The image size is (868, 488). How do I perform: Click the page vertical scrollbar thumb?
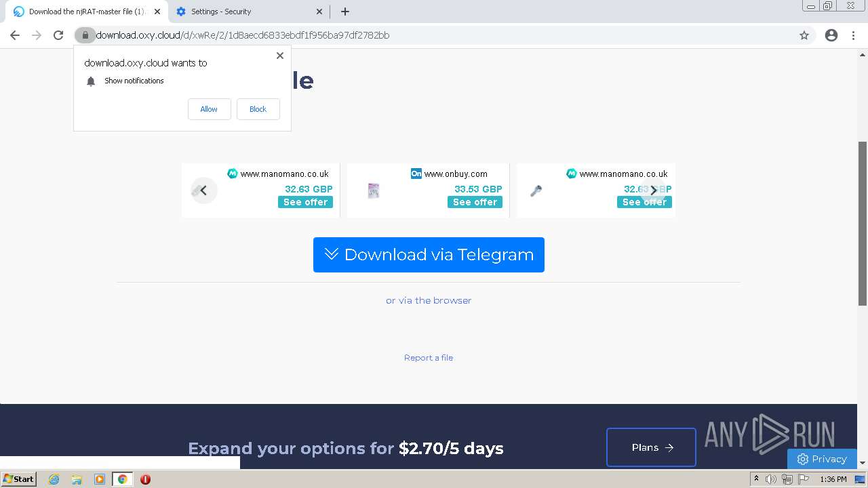(x=863, y=224)
